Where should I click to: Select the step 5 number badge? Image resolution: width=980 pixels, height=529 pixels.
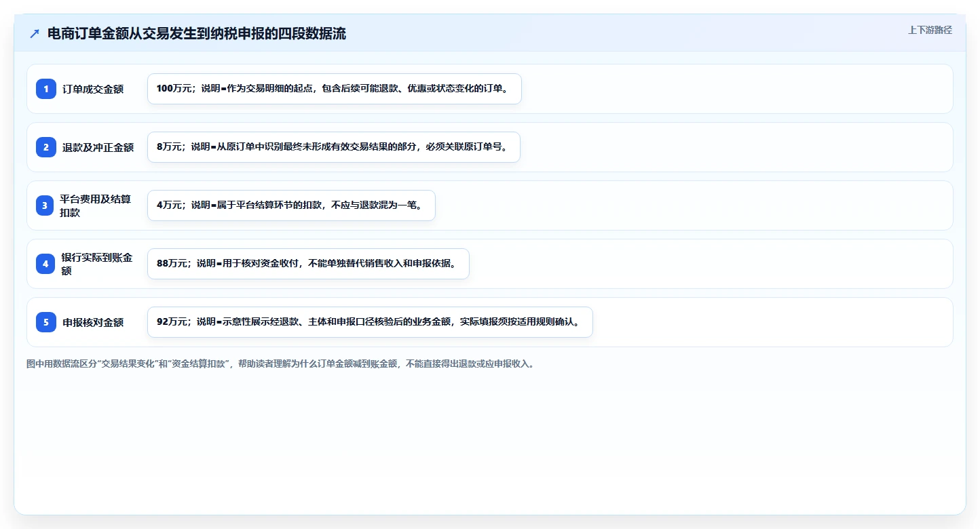pyautogui.click(x=46, y=322)
